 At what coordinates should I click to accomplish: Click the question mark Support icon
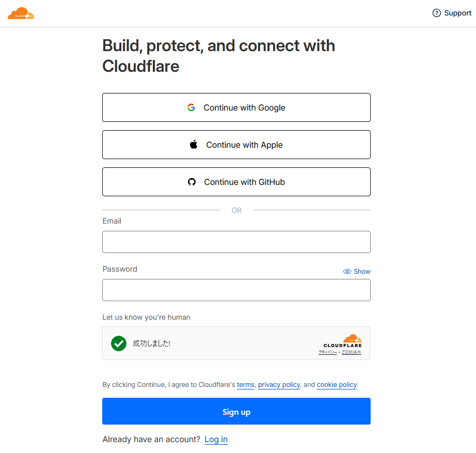click(437, 13)
